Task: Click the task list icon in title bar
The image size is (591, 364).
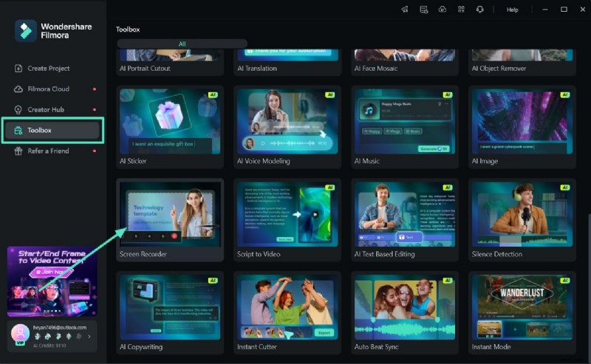Action: pos(423,10)
